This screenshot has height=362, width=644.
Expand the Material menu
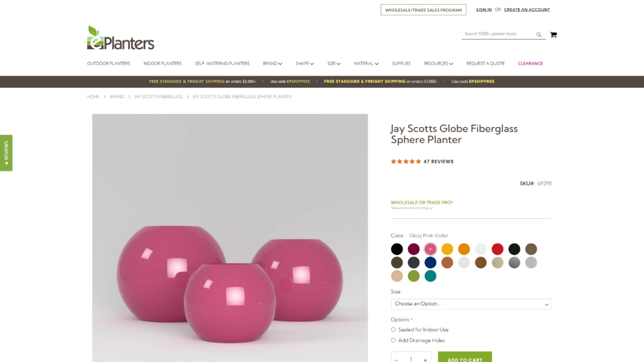pyautogui.click(x=366, y=63)
